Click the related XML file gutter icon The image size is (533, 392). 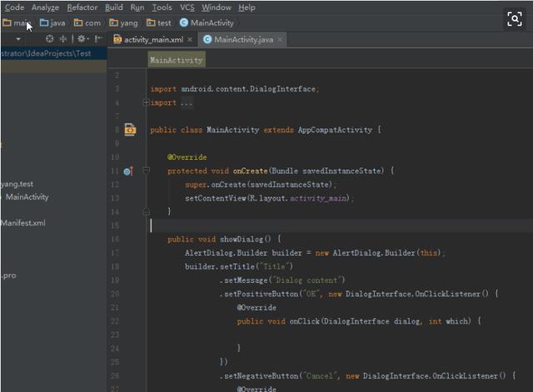tap(130, 130)
